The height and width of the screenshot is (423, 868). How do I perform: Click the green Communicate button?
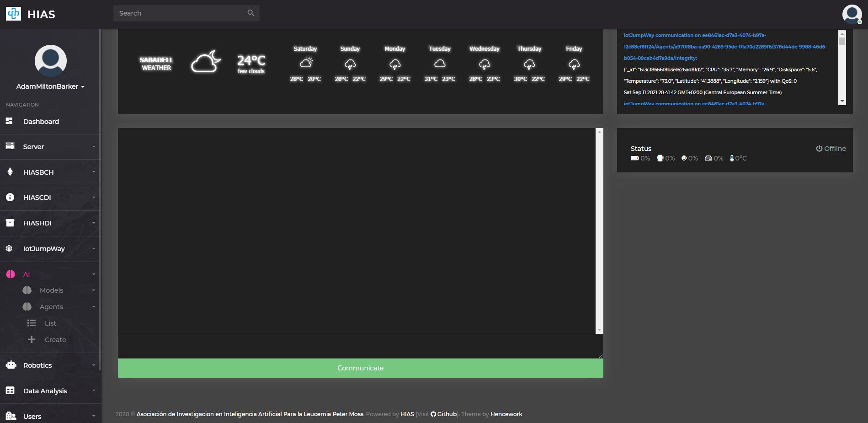tap(361, 368)
